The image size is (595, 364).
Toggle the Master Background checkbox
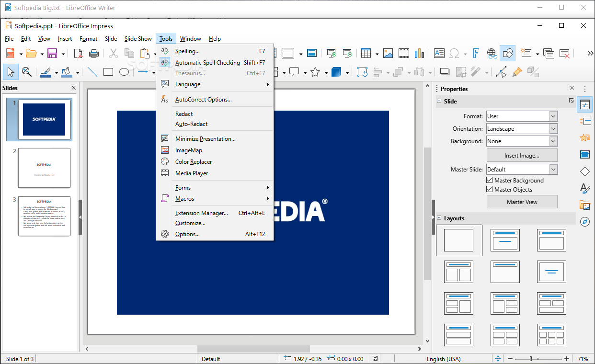click(490, 180)
